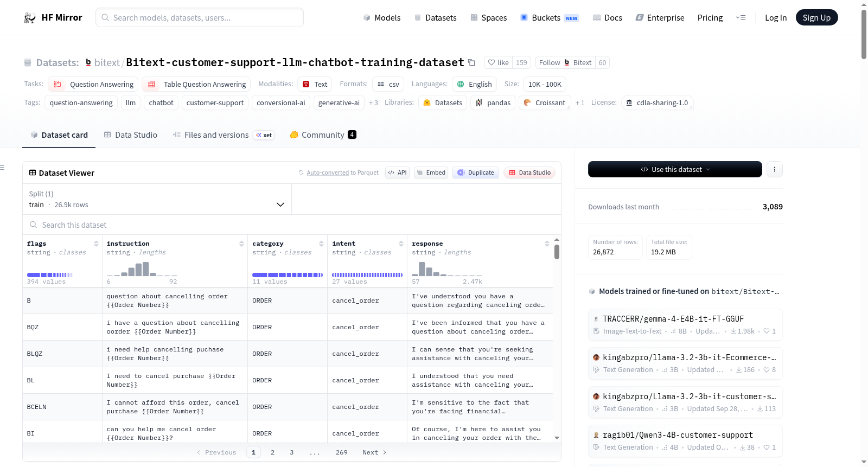Image resolution: width=868 pixels, height=467 pixels.
Task: Open the Datasets library tag
Action: click(443, 103)
